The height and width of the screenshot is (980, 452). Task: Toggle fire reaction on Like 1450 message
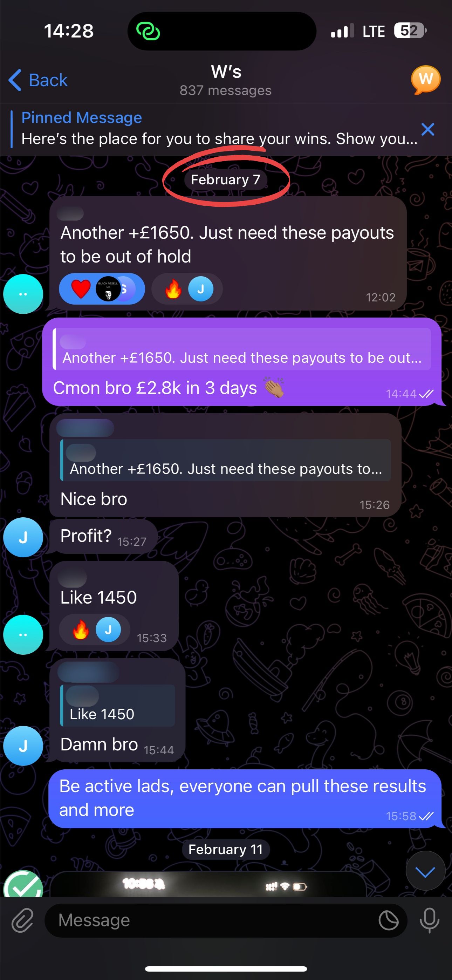(94, 629)
